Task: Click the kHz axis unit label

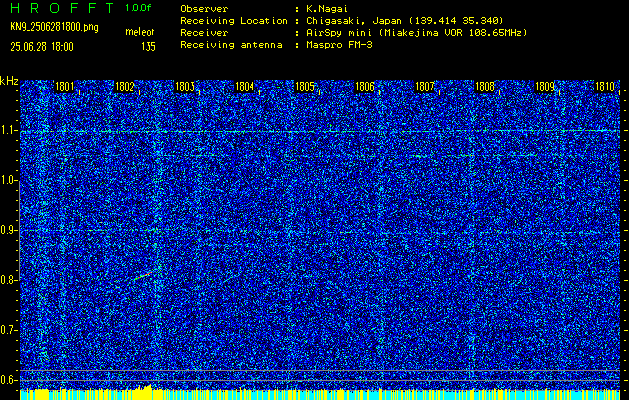Action: pyautogui.click(x=9, y=81)
